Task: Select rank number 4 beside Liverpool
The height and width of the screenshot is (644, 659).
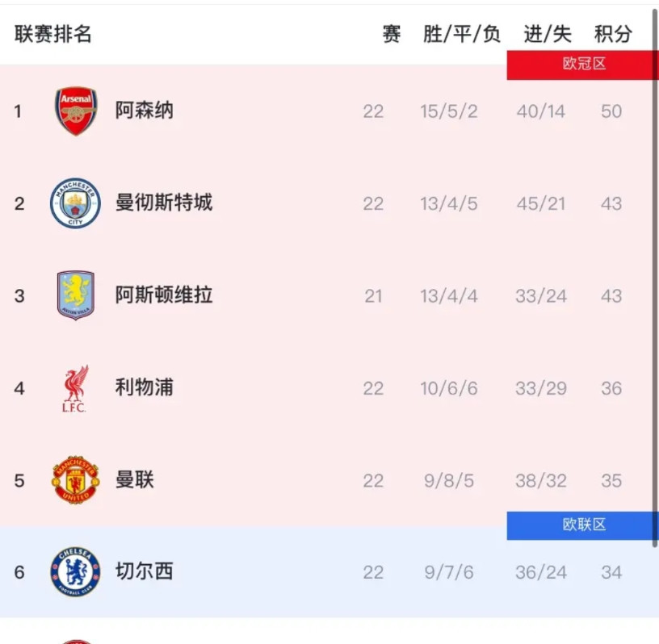Action: pyautogui.click(x=19, y=387)
